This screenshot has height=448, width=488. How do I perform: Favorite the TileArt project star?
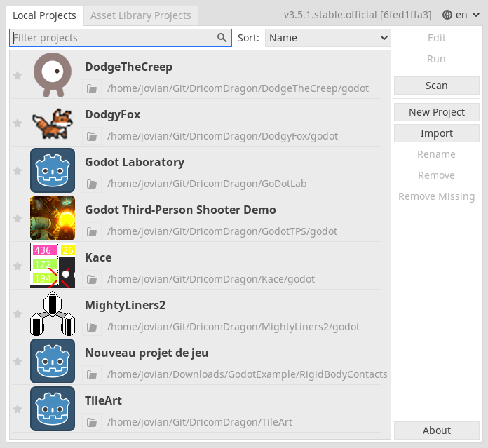(18, 409)
